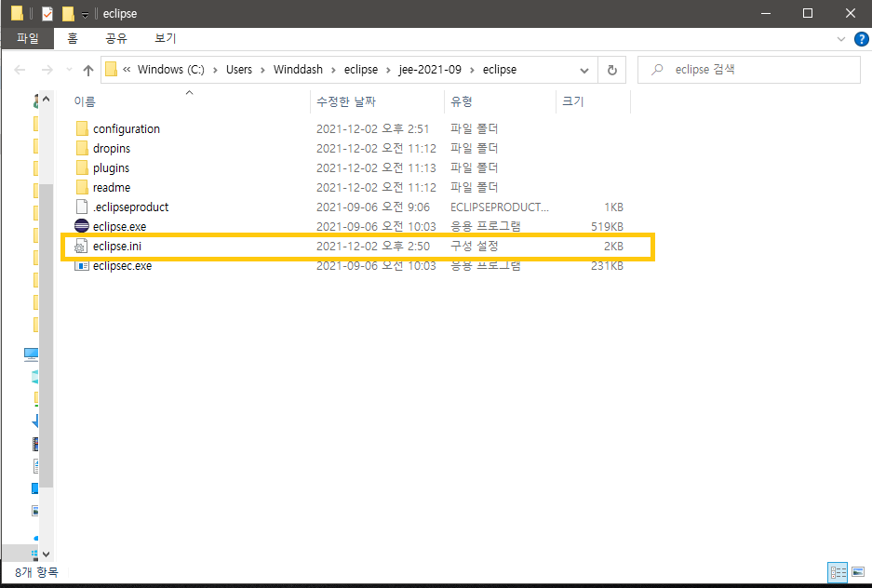Expand the ribbon with the chevron
The height and width of the screenshot is (588, 872).
[x=841, y=39]
